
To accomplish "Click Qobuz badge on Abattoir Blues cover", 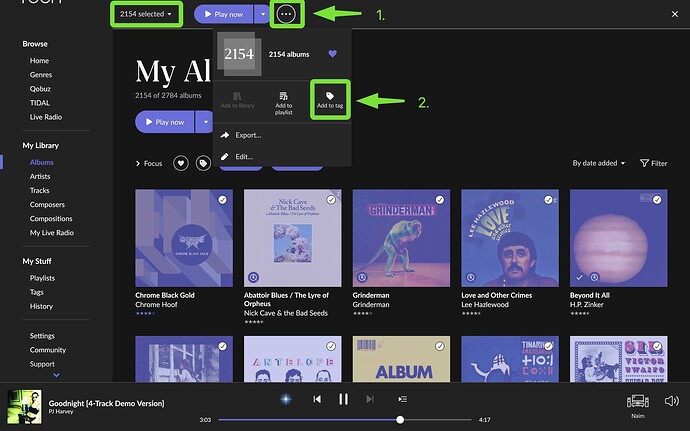I will tap(253, 277).
